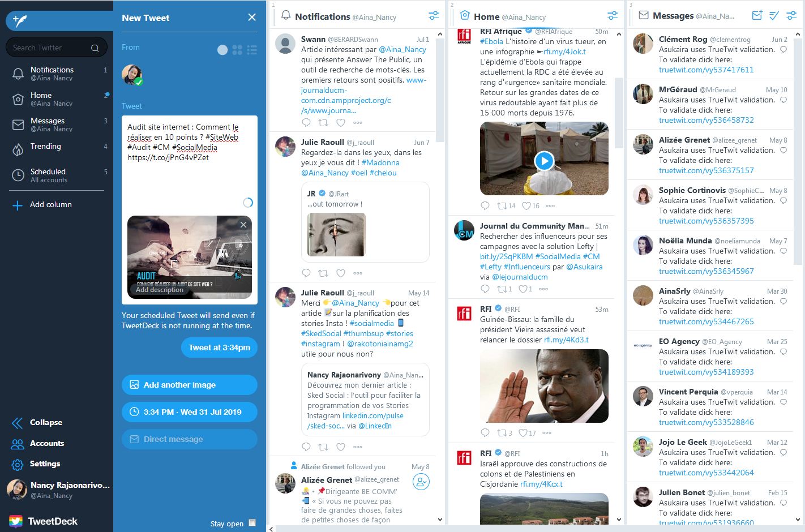
Task: Open JR's quoted tweet image thumbnail
Action: 336,235
